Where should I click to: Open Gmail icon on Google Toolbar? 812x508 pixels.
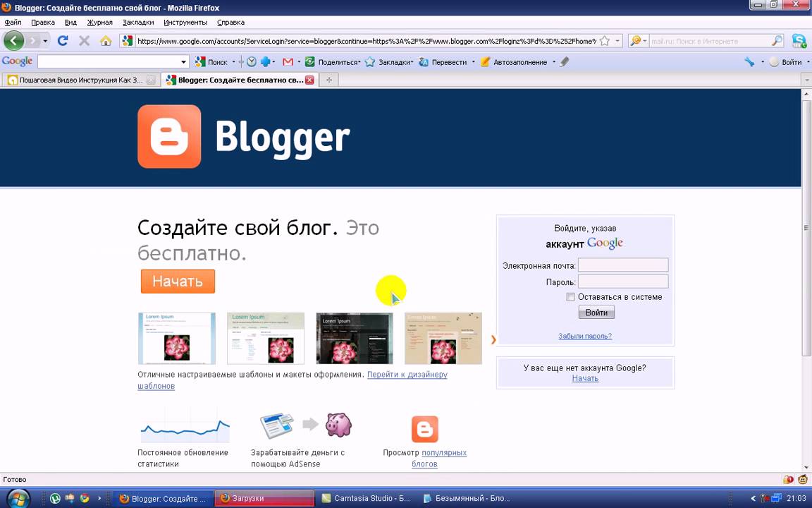tap(288, 61)
